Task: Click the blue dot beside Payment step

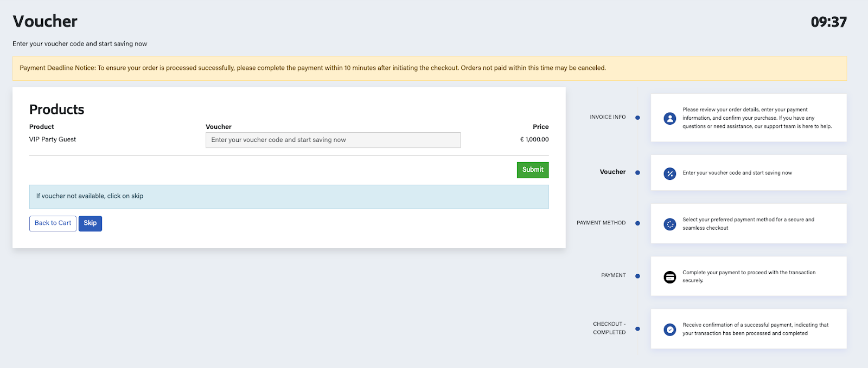Action: click(637, 276)
